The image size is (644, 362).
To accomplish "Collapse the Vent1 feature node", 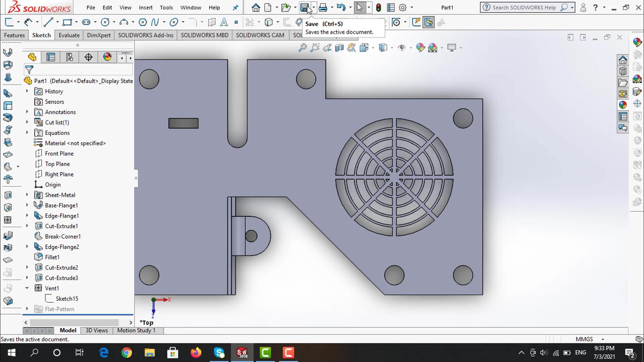I will 27,288.
